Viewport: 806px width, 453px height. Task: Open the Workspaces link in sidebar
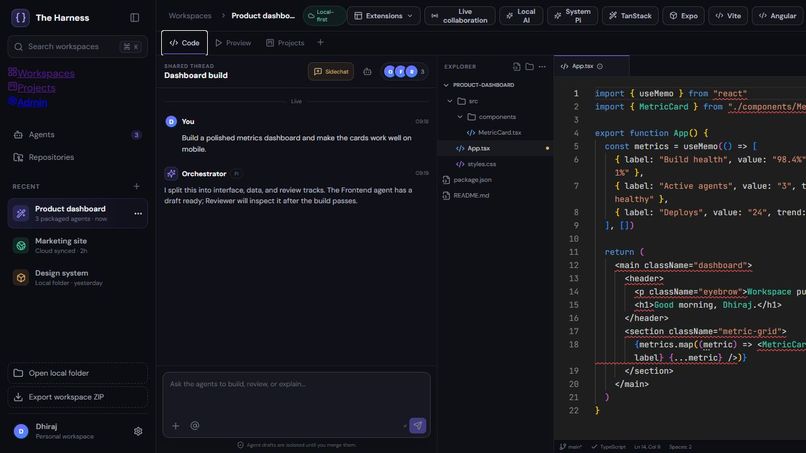pyautogui.click(x=41, y=73)
